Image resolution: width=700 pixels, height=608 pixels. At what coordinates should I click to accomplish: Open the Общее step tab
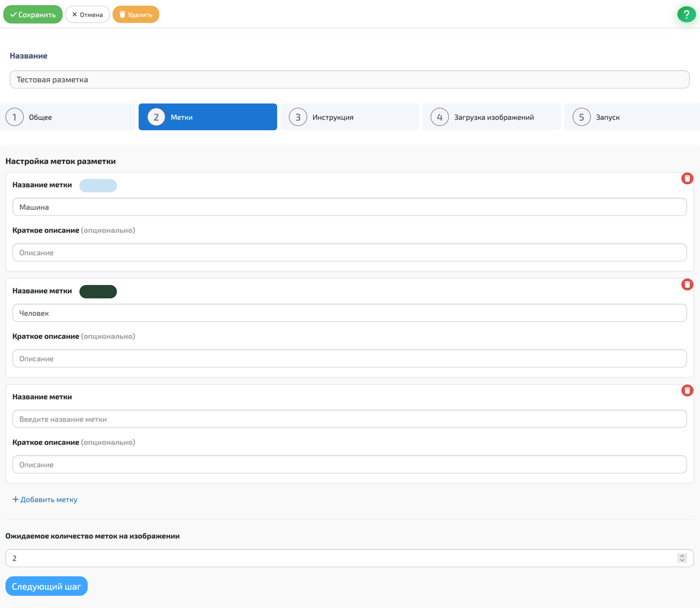(x=68, y=117)
